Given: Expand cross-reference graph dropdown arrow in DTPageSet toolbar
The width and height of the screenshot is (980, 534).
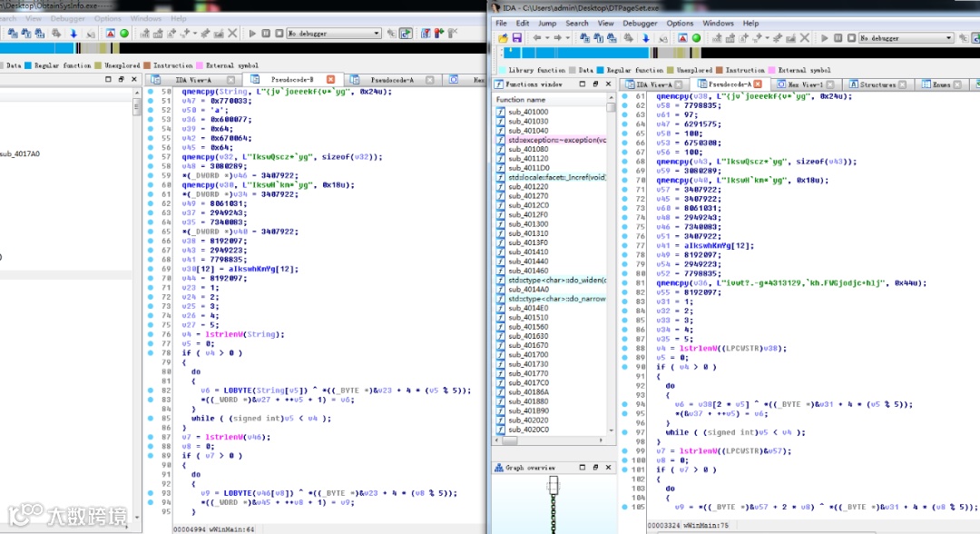Looking at the screenshot, I should coord(768,38).
